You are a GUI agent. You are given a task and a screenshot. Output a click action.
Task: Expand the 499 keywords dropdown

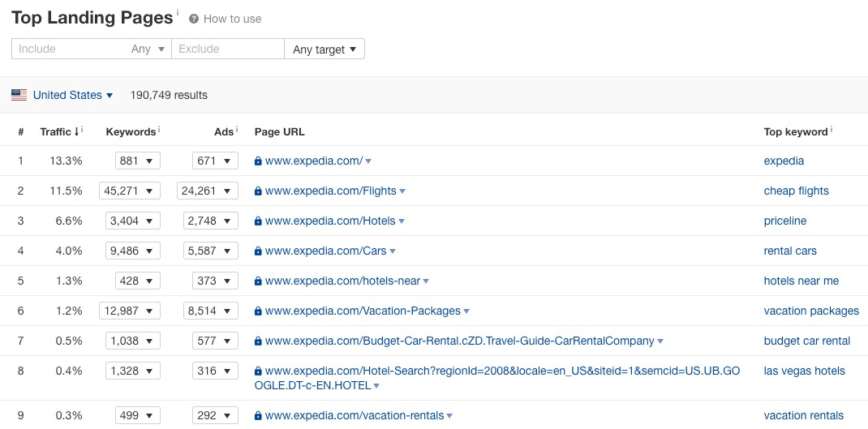[138, 415]
